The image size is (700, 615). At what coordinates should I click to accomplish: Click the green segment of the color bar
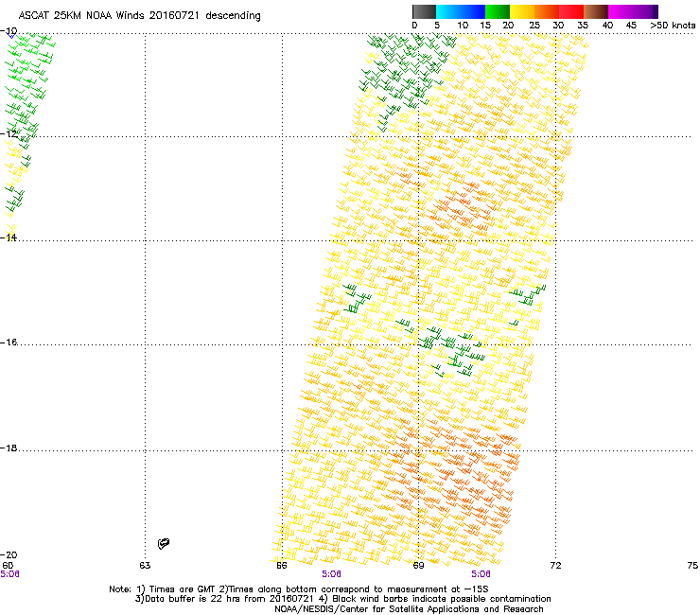click(x=498, y=11)
